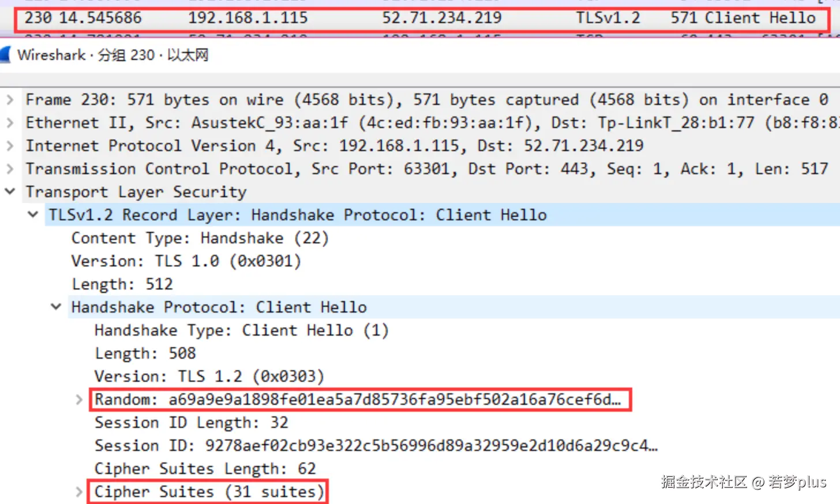Click the Wireshark shark fin icon

pos(5,55)
